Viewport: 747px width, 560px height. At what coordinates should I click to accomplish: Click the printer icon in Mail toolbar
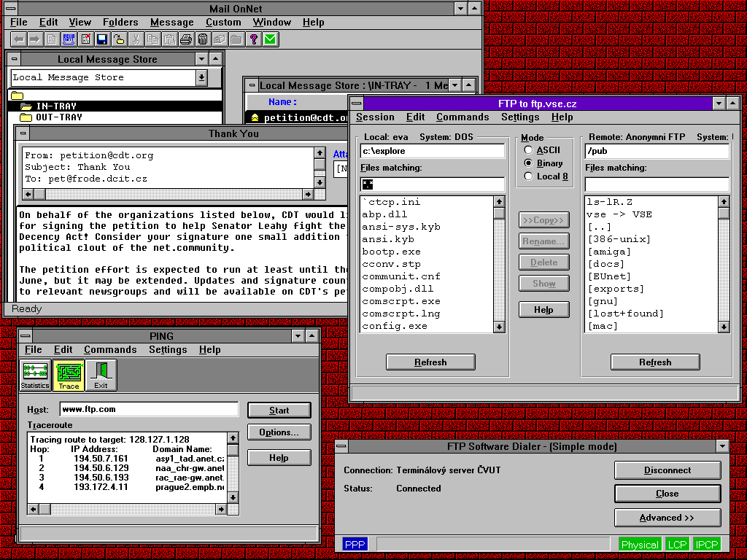pos(186,39)
